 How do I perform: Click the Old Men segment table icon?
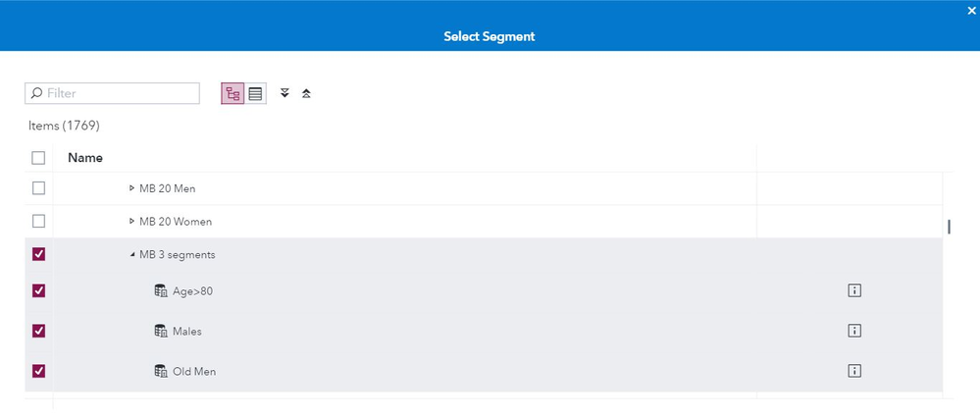click(x=161, y=371)
